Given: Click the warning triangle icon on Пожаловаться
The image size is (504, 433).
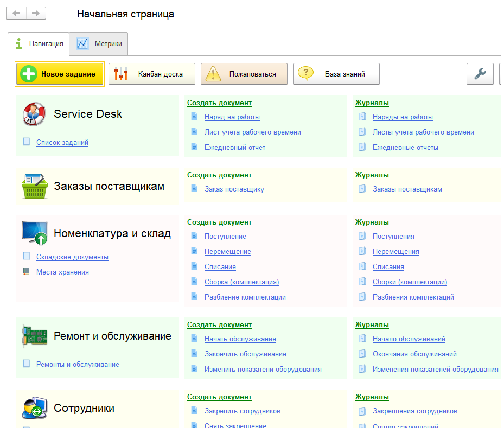Looking at the screenshot, I should (x=213, y=74).
